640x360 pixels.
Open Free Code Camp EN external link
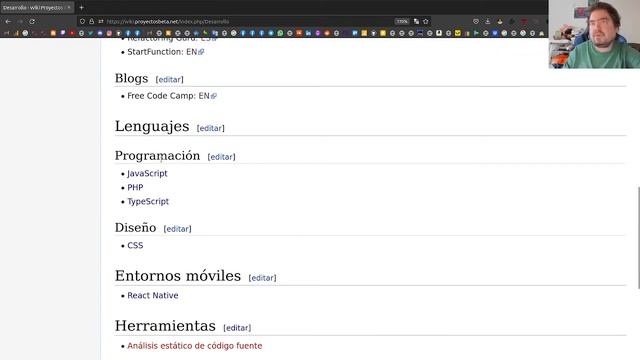coord(207,96)
